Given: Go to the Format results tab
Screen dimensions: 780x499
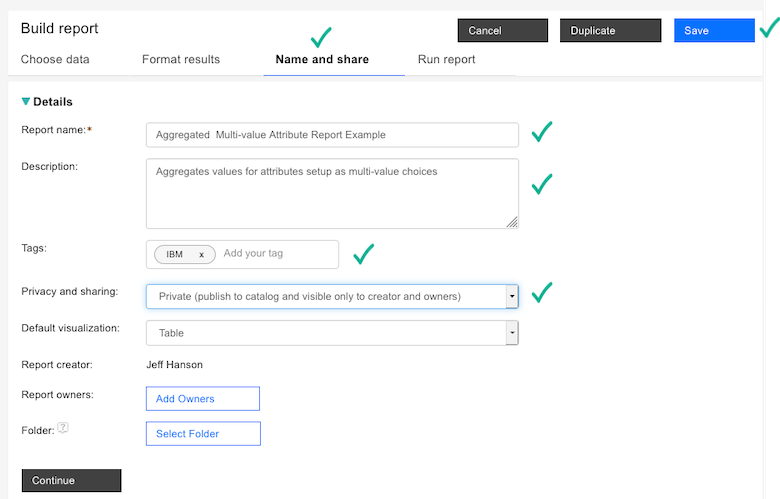Looking at the screenshot, I should tap(181, 59).
